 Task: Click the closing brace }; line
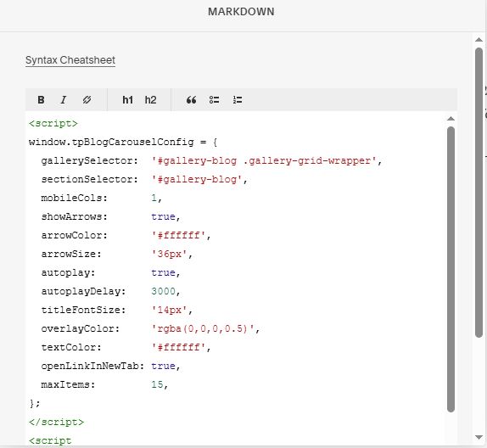tap(35, 403)
